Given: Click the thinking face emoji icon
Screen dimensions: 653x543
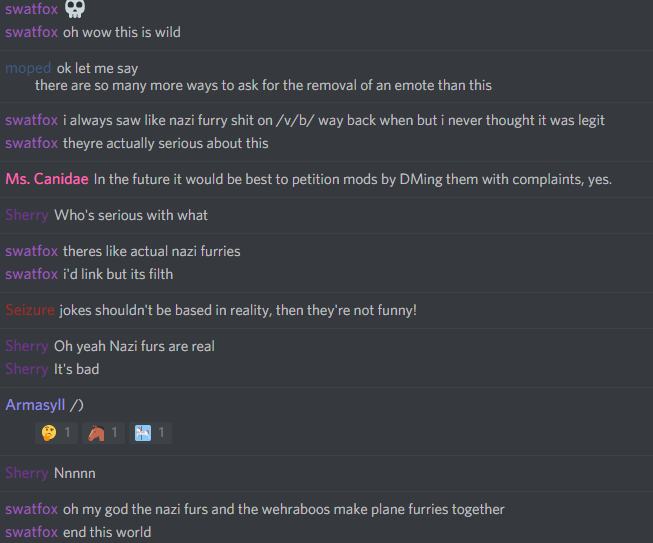Looking at the screenshot, I should (x=49, y=433).
